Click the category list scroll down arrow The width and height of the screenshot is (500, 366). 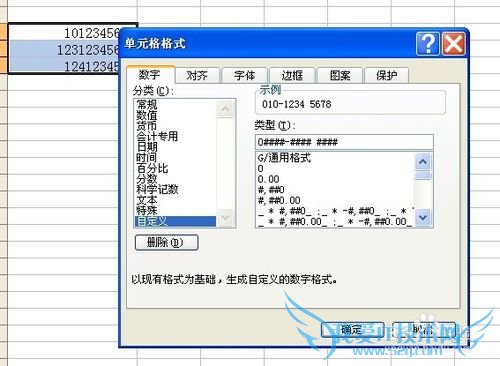(x=225, y=218)
